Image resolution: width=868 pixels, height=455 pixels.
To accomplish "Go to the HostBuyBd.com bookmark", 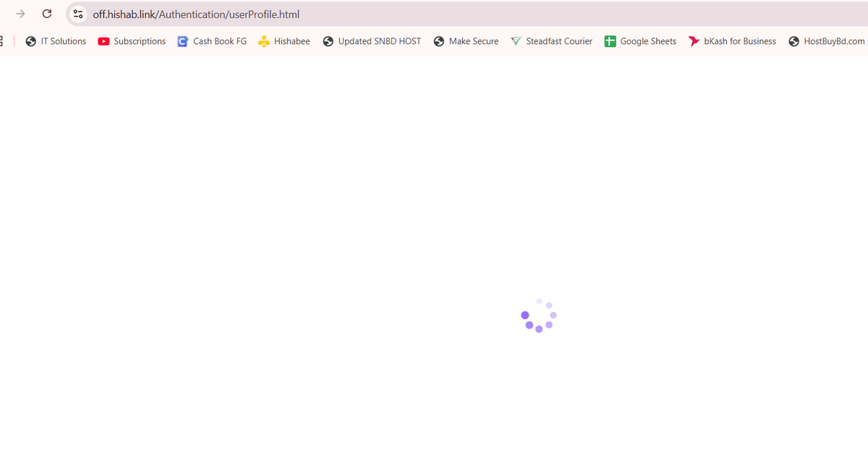I will point(833,41).
